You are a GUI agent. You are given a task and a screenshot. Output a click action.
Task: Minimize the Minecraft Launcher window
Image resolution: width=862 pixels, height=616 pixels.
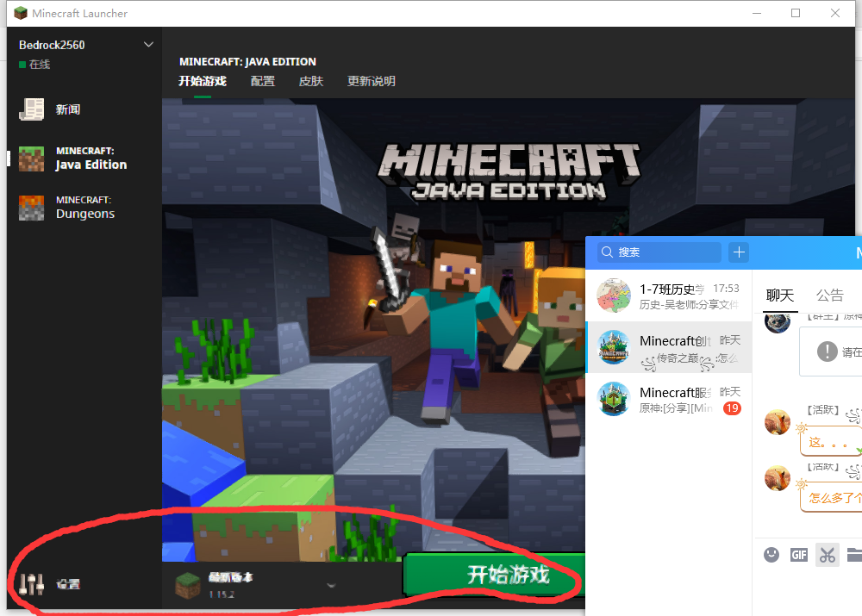757,13
